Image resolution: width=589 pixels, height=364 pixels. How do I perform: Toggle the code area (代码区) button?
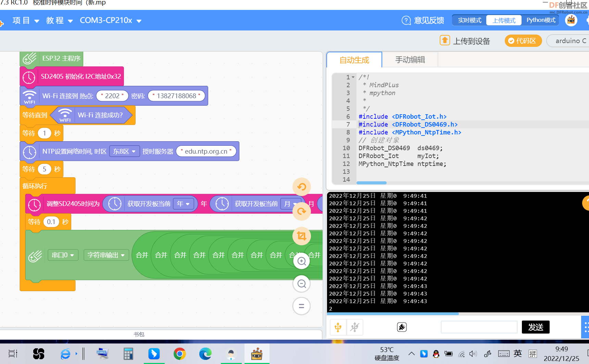(x=523, y=41)
